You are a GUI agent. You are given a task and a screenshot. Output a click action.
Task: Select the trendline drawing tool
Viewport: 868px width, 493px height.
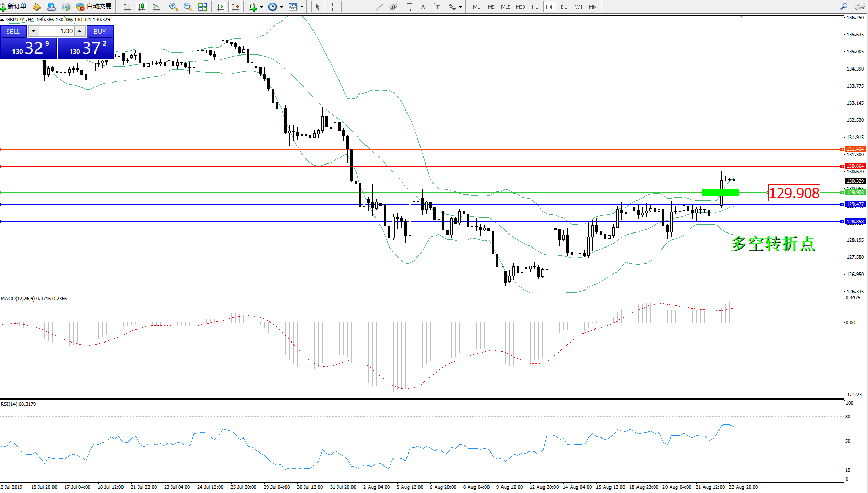click(379, 7)
